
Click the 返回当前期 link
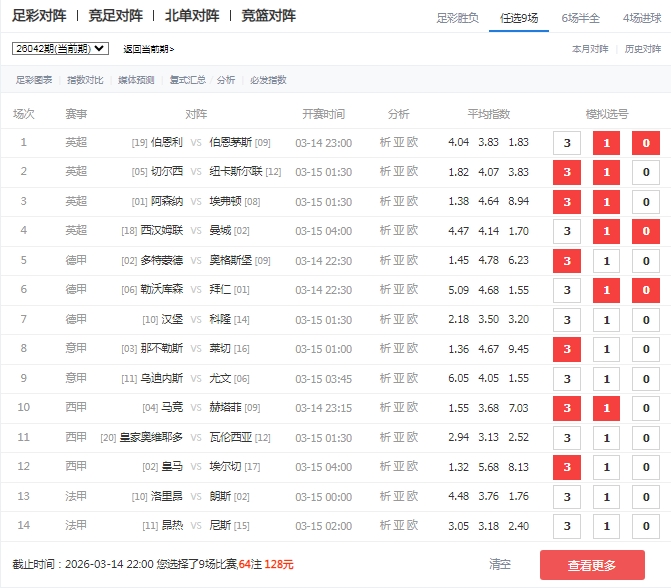coord(148,49)
